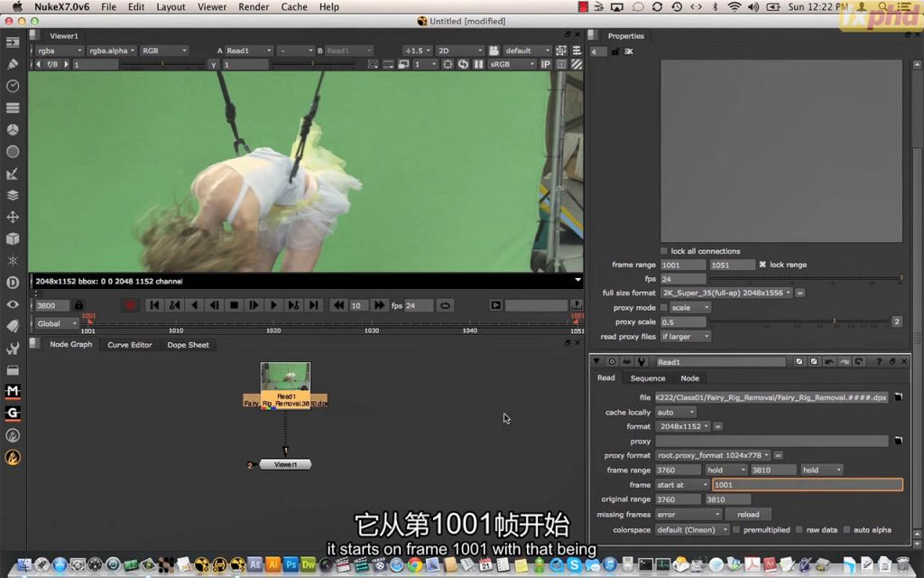Click the proxy scale slider
The image size is (924, 578).
[799, 322]
